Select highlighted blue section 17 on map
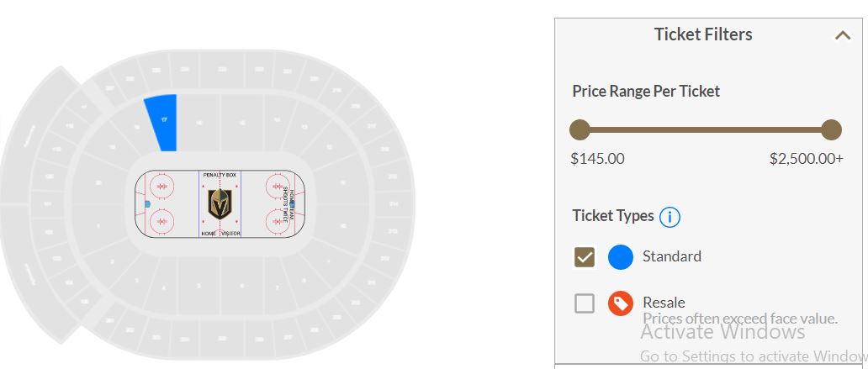The height and width of the screenshot is (369, 868). pyautogui.click(x=163, y=120)
